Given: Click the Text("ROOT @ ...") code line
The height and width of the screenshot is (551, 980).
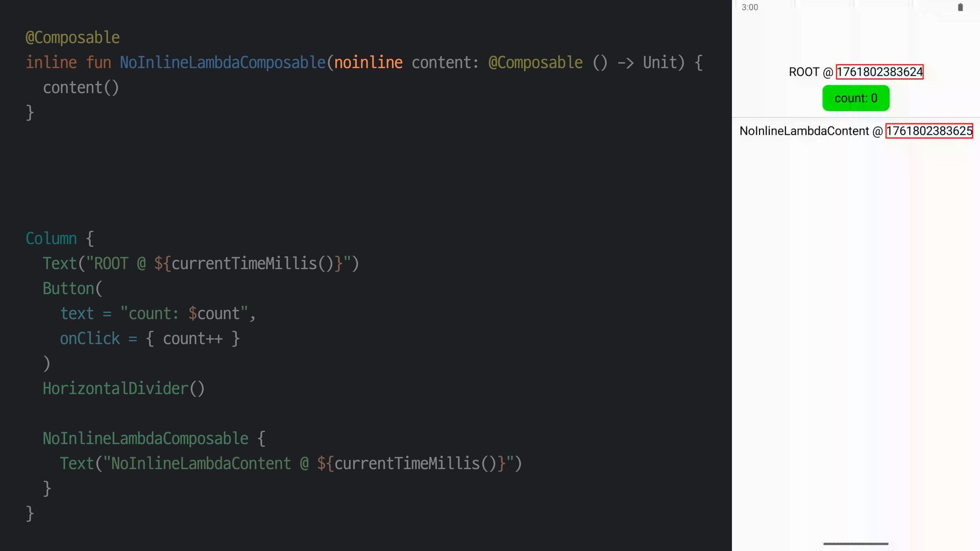Looking at the screenshot, I should pos(201,263).
